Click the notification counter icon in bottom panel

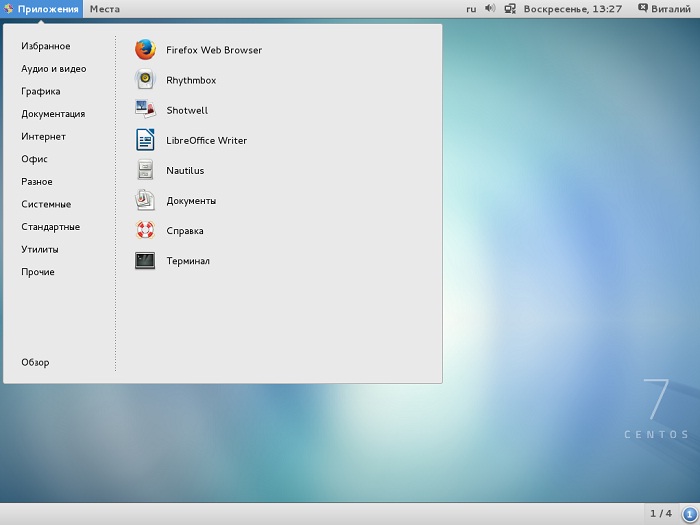click(690, 514)
